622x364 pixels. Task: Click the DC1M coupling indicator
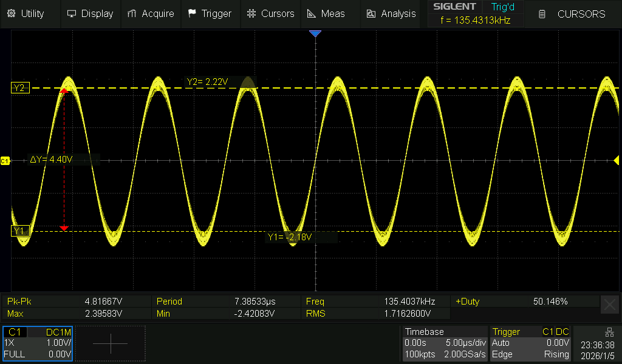[x=58, y=332]
